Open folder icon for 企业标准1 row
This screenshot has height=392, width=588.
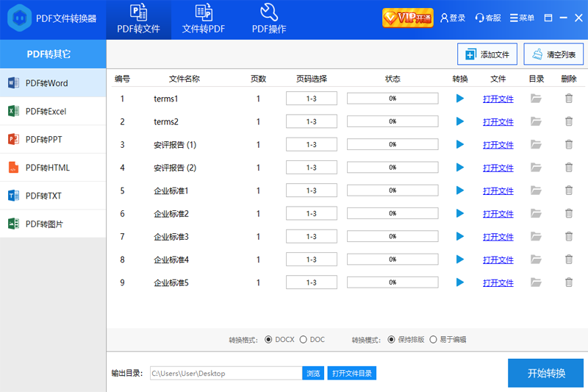(536, 190)
